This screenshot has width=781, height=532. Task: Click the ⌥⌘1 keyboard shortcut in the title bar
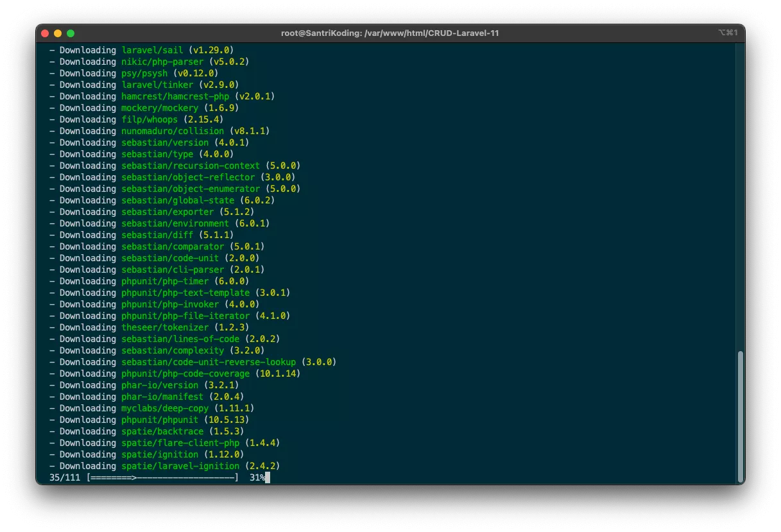[728, 33]
